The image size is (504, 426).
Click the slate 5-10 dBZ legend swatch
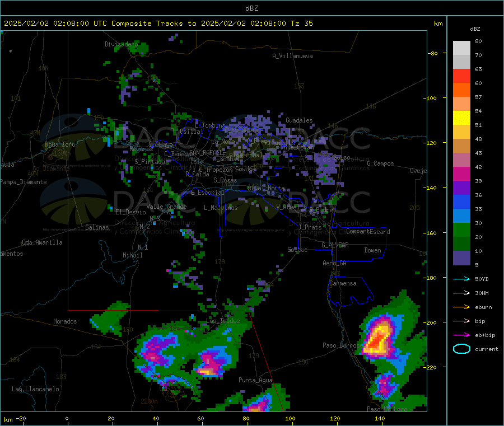pos(461,258)
